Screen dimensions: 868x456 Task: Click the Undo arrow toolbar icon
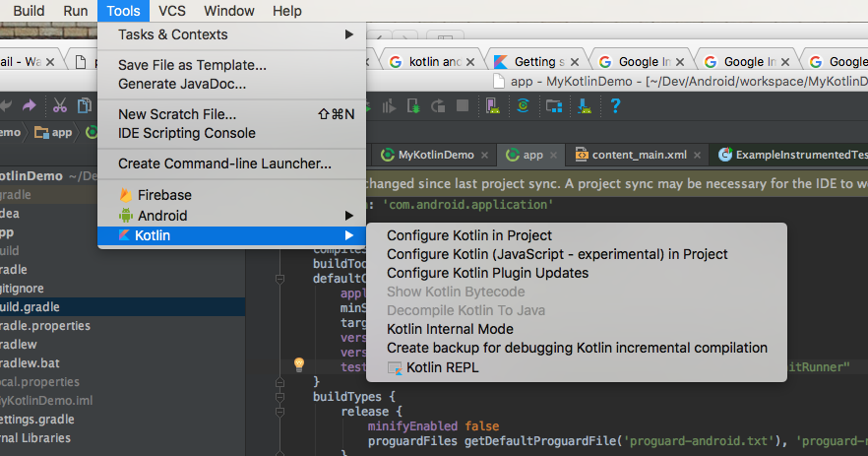(x=6, y=105)
